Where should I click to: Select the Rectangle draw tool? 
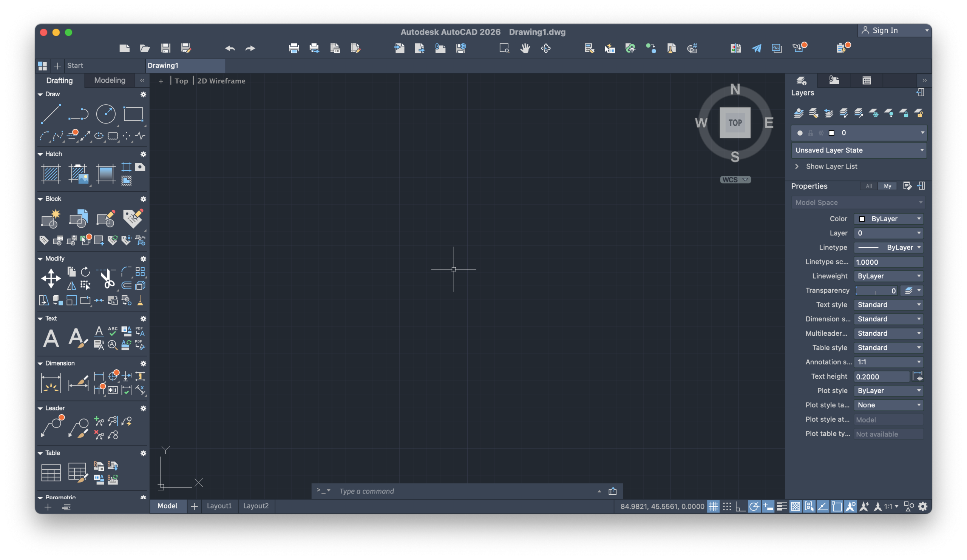(x=133, y=114)
